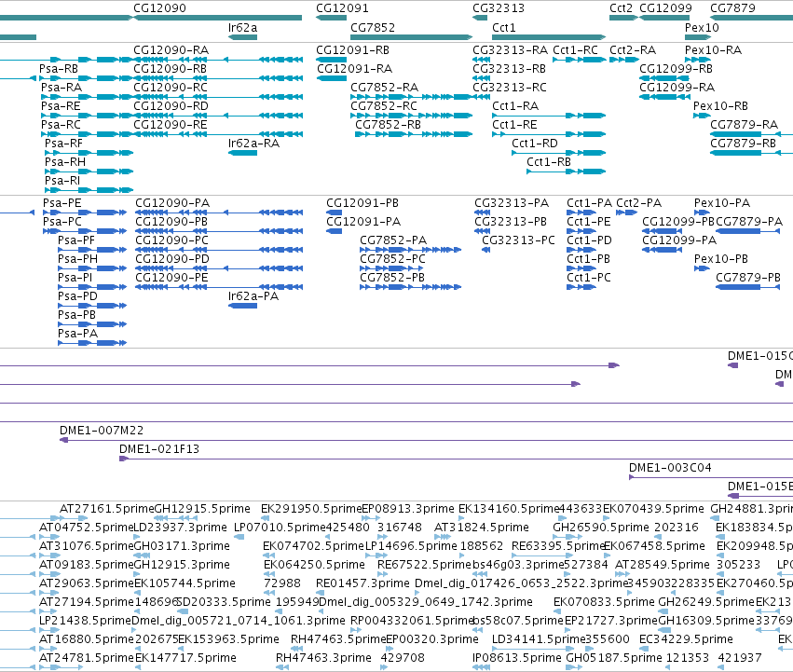The width and height of the screenshot is (793, 672).
Task: Select the CG12091 gene label
Action: pos(342,8)
